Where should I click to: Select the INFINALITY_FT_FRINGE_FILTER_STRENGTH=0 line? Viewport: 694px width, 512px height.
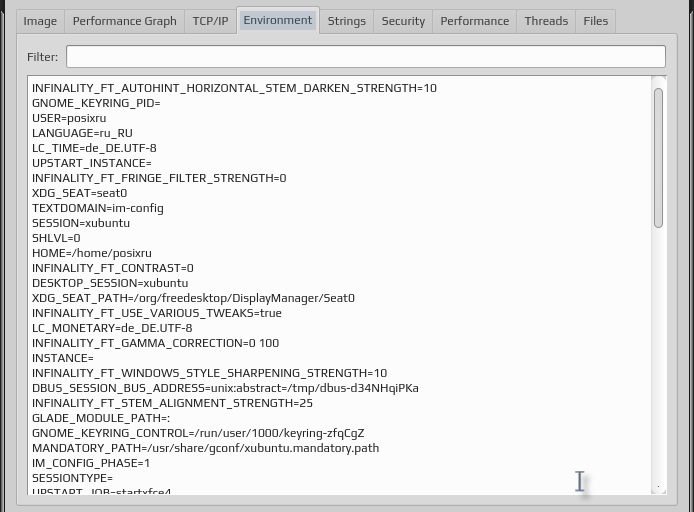pyautogui.click(x=159, y=178)
